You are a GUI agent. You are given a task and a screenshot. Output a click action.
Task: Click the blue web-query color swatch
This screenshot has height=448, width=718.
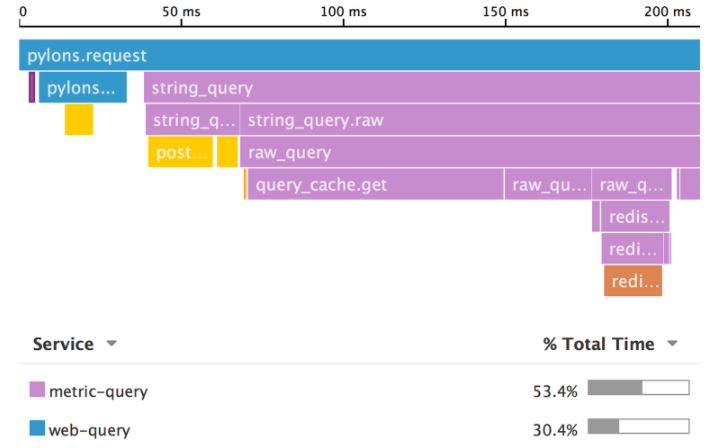37,429
